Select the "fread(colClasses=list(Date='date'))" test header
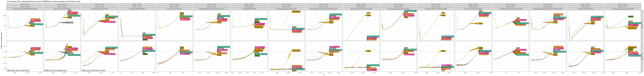Image resolution: width=644 pixels, height=76 pixels. (548, 9)
